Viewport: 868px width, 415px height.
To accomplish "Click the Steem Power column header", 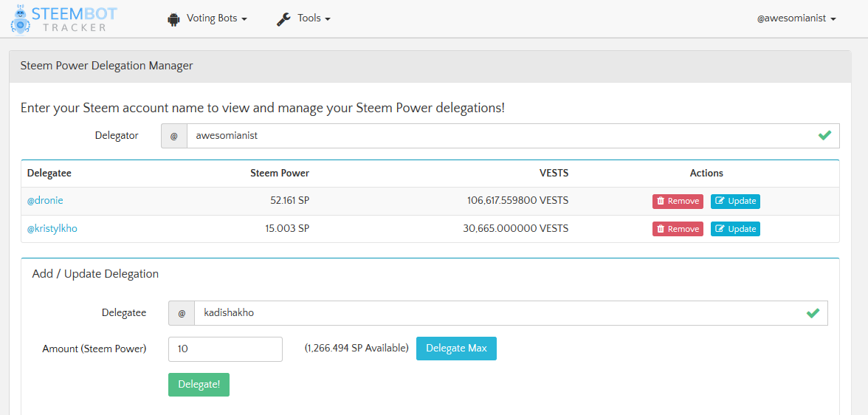I will pos(280,173).
